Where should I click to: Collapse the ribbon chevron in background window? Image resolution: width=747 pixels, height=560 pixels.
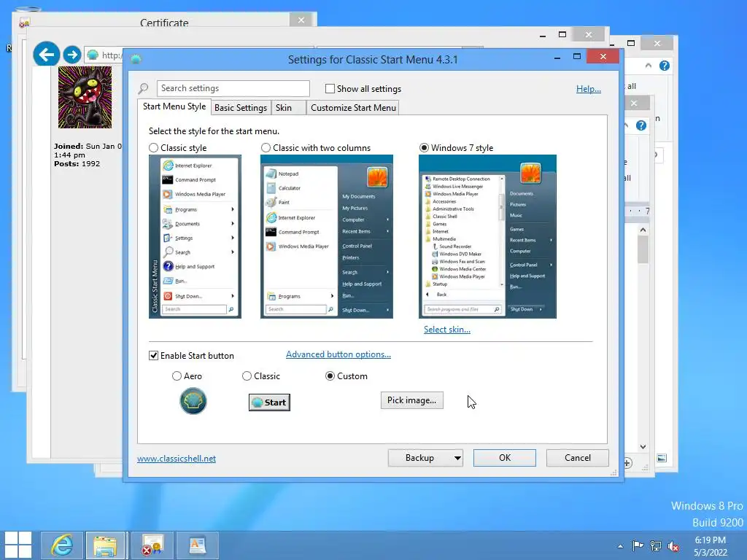pos(649,66)
